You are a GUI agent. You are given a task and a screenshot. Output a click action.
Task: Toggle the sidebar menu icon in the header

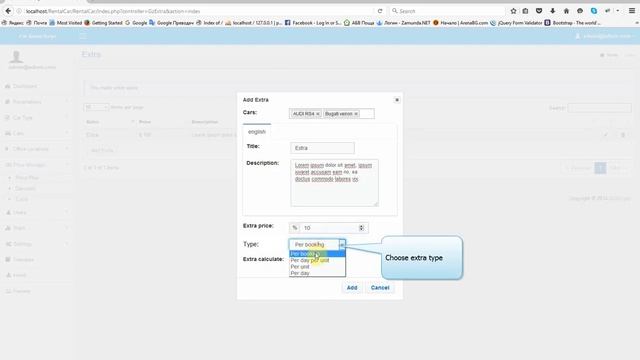coord(83,36)
